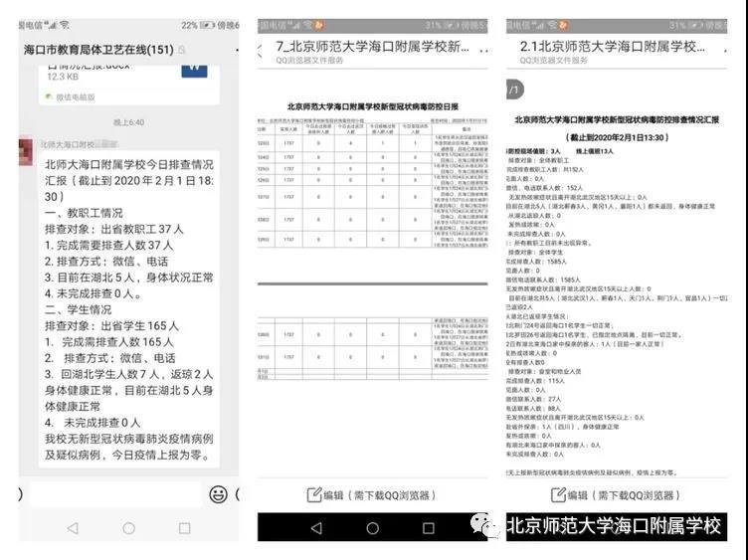Tap the home circle on left phone

pos(128,528)
